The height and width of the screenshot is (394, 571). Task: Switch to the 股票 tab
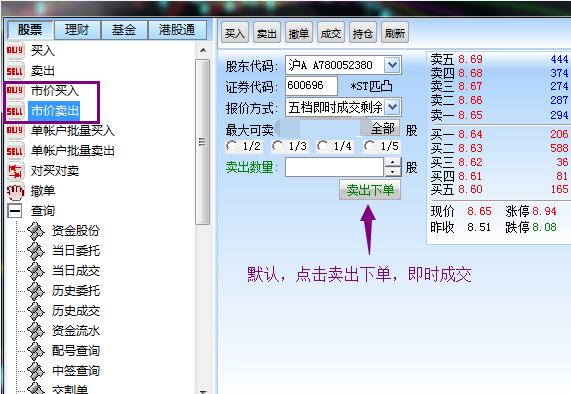coord(30,29)
